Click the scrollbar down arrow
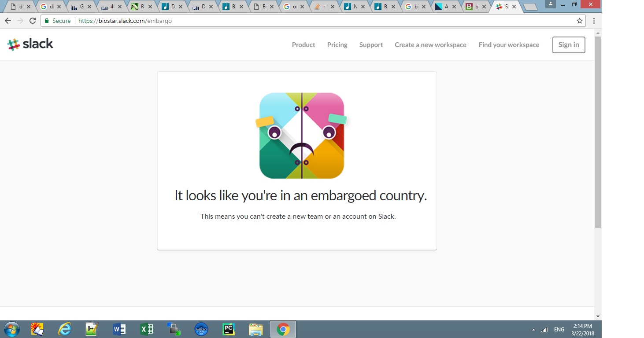 tap(598, 316)
